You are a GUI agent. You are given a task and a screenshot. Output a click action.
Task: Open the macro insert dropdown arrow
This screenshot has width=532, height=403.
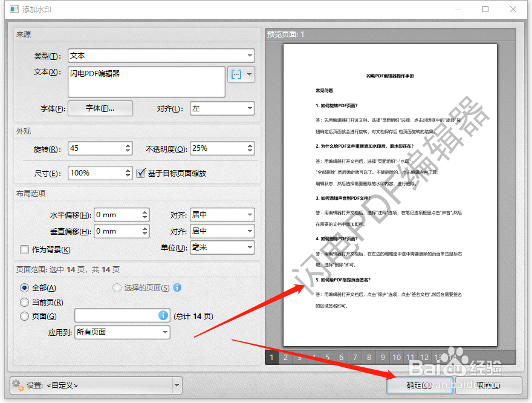click(249, 74)
